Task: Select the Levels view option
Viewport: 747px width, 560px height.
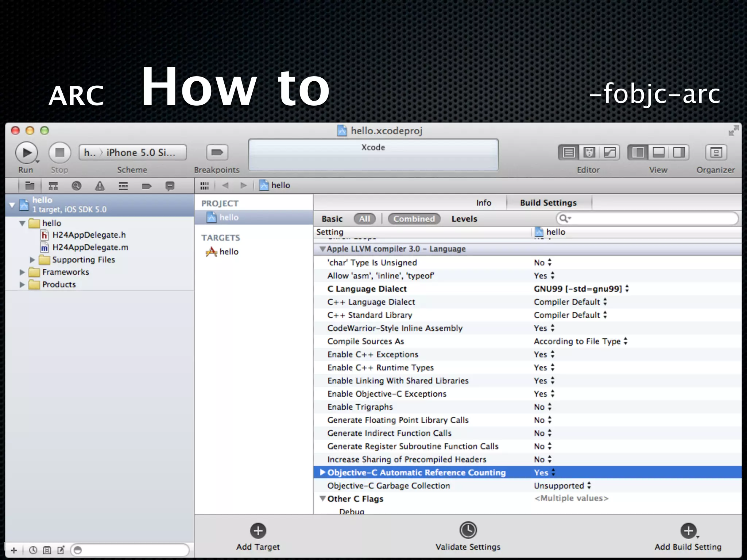Action: click(x=464, y=219)
